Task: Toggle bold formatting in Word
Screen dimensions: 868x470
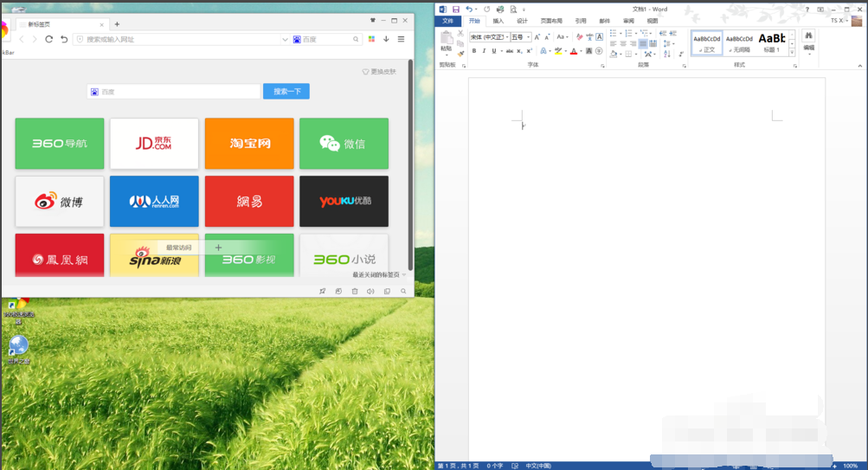Action: tap(473, 51)
